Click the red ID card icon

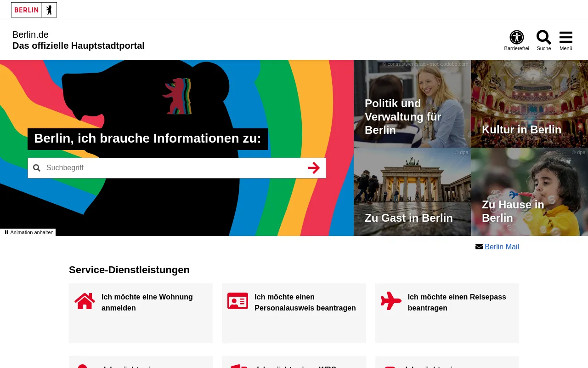pyautogui.click(x=237, y=301)
